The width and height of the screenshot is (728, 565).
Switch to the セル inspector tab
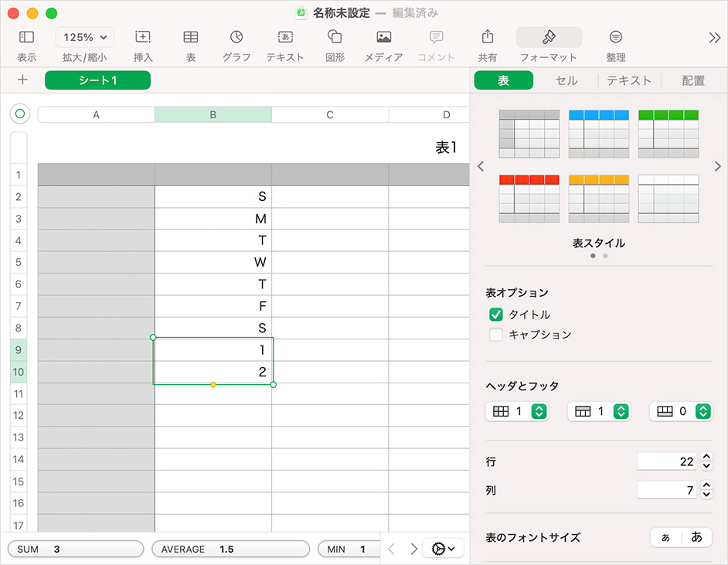pos(566,80)
